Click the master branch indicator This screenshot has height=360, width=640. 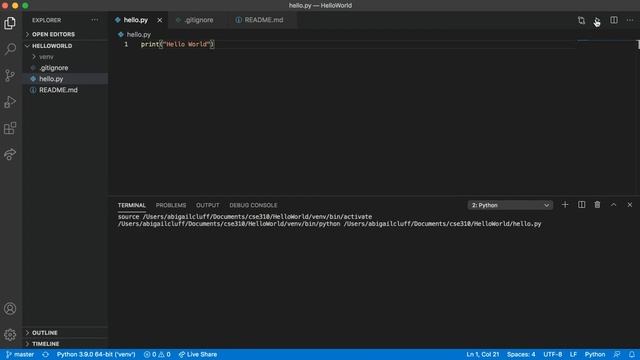pos(20,354)
